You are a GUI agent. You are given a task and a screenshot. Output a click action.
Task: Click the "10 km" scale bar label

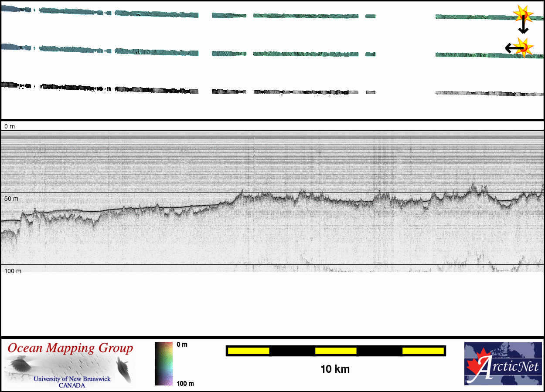point(335,369)
